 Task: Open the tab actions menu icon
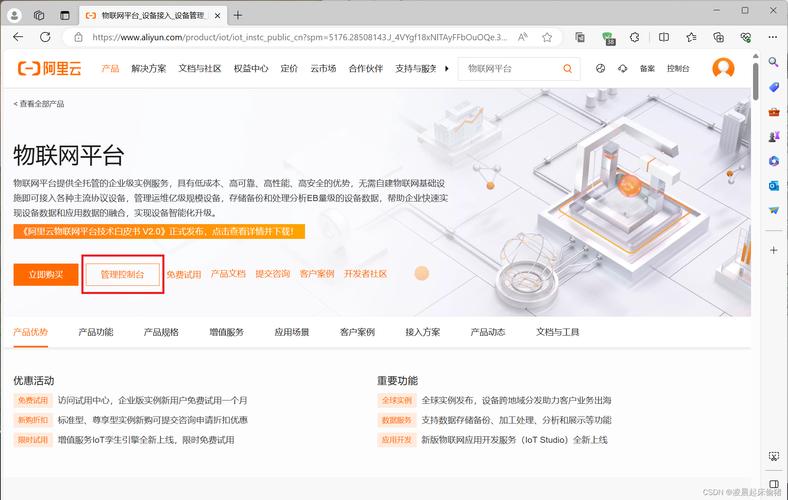click(65, 16)
